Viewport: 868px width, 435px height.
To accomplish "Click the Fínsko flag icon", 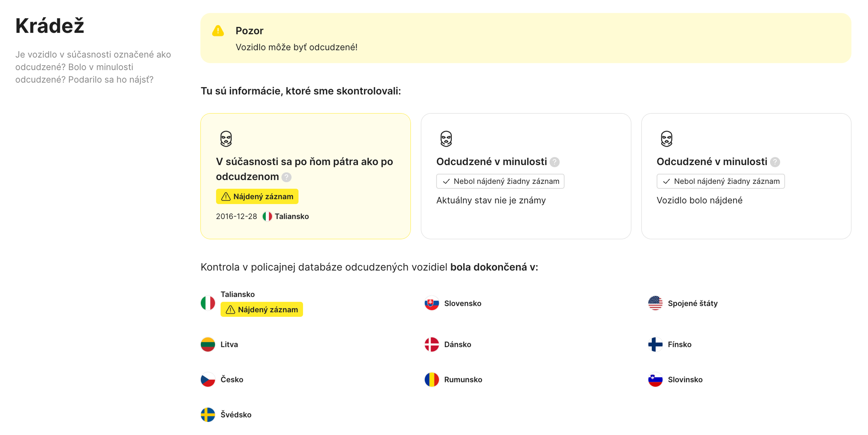I will 655,344.
